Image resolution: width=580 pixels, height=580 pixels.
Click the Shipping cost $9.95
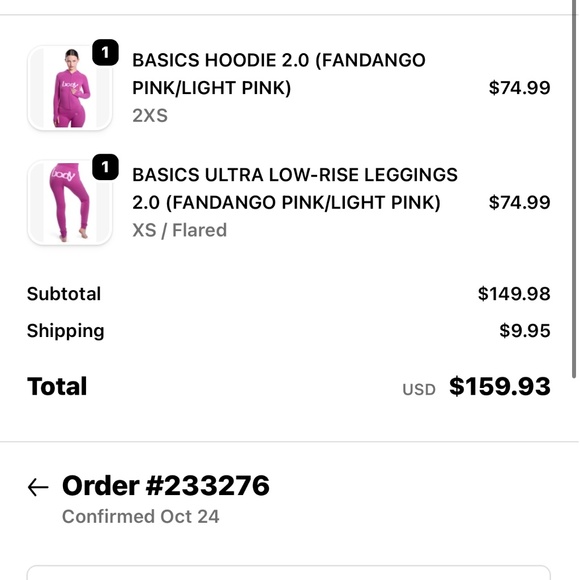pos(525,330)
